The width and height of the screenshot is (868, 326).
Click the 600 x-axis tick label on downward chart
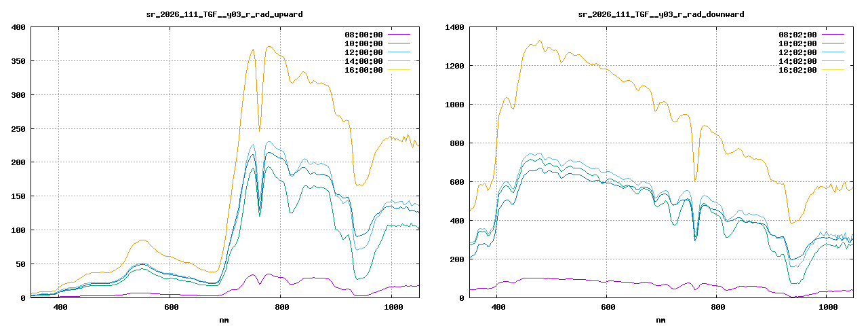coord(608,308)
